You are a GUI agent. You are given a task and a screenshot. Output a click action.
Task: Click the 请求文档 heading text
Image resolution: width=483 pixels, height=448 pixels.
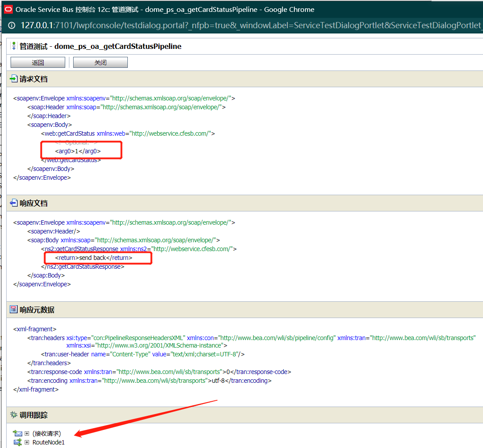(x=33, y=79)
